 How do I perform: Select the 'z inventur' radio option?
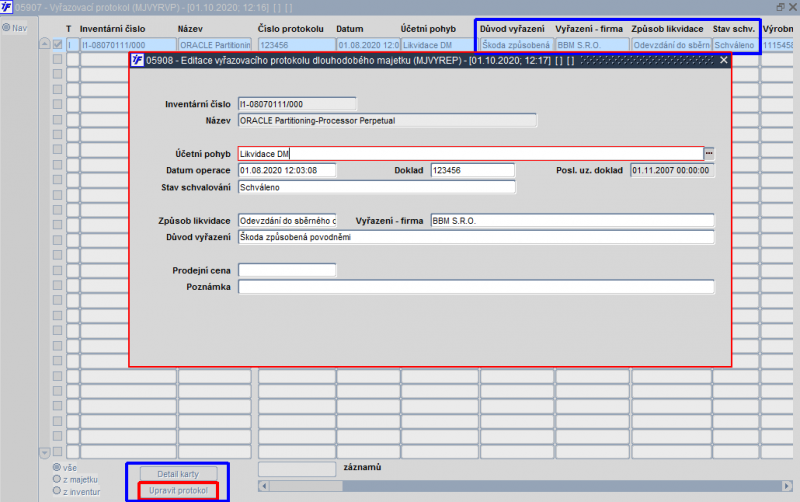(57, 491)
